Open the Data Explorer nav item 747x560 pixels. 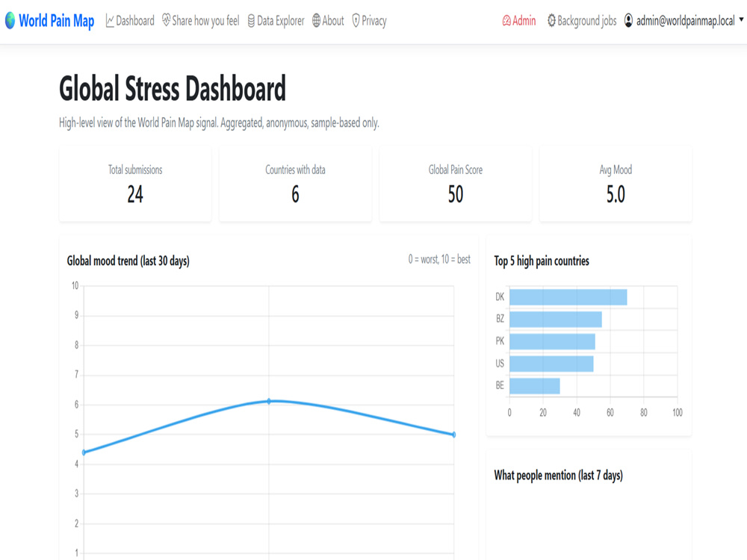point(276,21)
